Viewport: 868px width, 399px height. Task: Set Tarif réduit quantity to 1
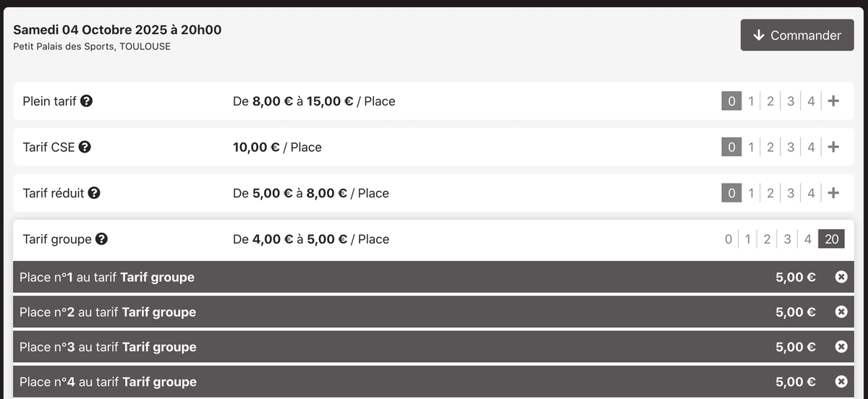[x=751, y=193]
